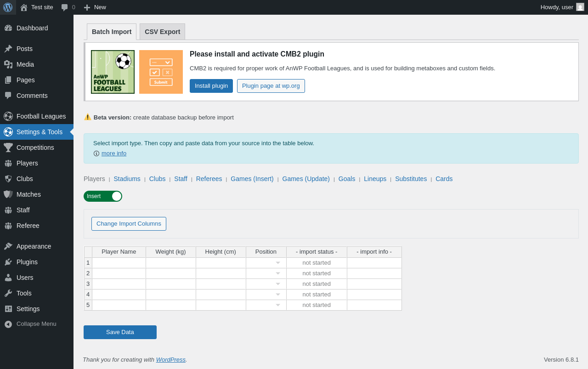Screen dimensions: 588x369
Task: Open the user avatar in admin bar
Action: point(580,7)
